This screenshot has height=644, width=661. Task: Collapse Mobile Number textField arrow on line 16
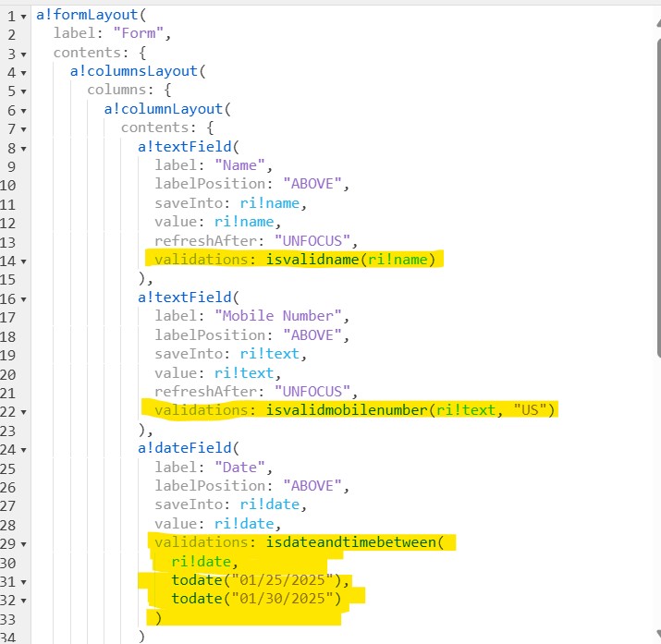click(24, 300)
